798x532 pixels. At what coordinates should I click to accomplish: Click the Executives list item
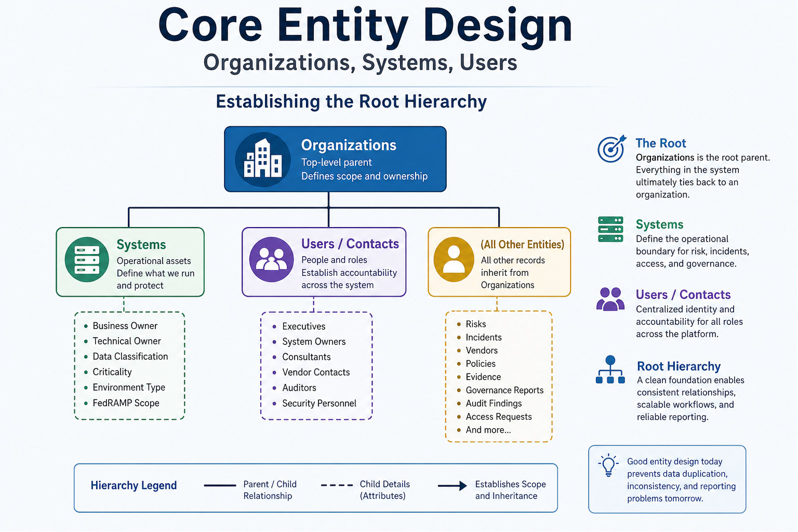(x=304, y=326)
